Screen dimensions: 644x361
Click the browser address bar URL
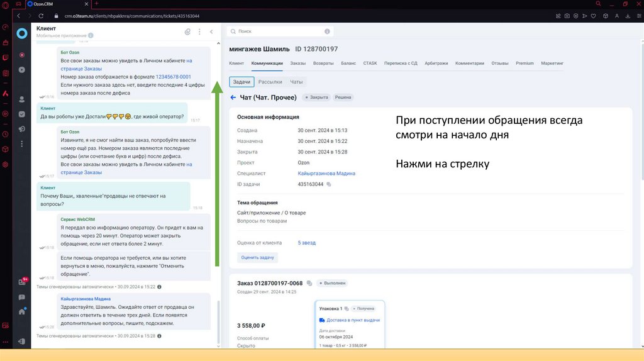pyautogui.click(x=132, y=16)
